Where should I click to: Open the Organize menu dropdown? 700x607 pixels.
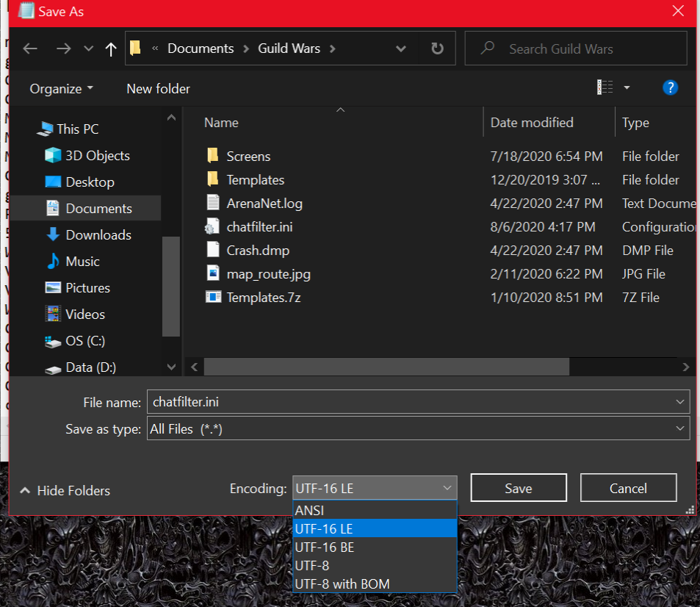point(61,88)
